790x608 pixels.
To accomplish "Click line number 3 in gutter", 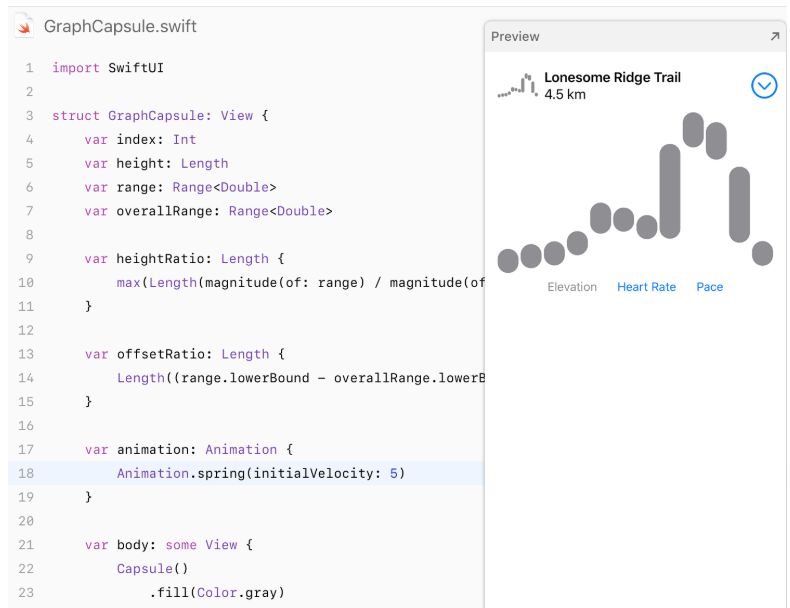I will 29,115.
